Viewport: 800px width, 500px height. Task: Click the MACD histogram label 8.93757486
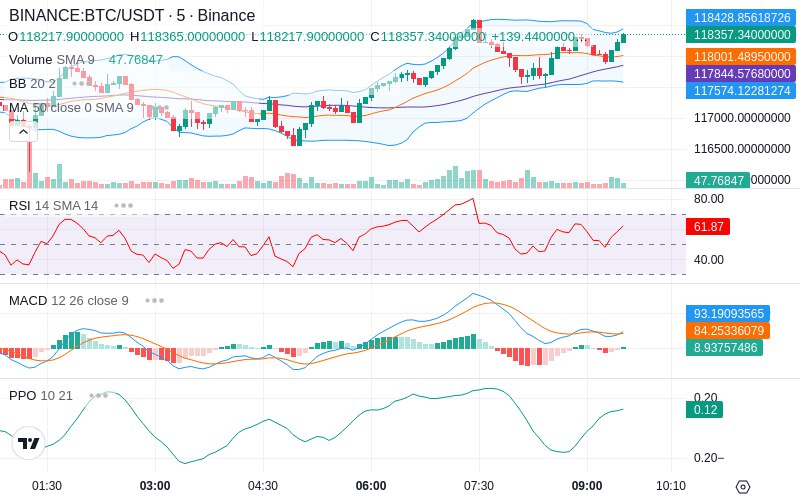[x=724, y=347]
